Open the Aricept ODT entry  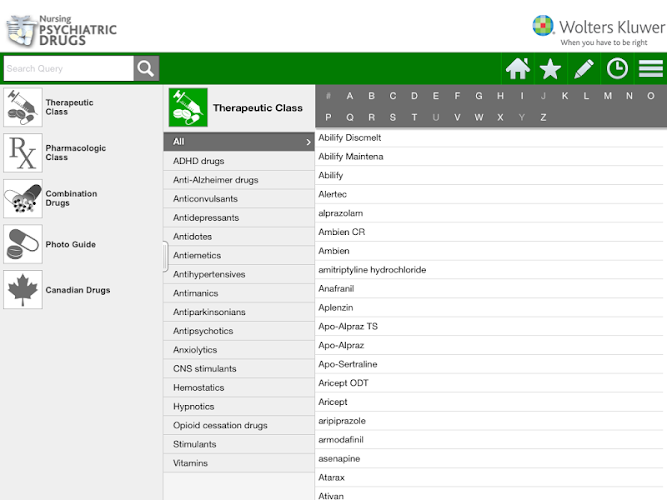(490, 383)
